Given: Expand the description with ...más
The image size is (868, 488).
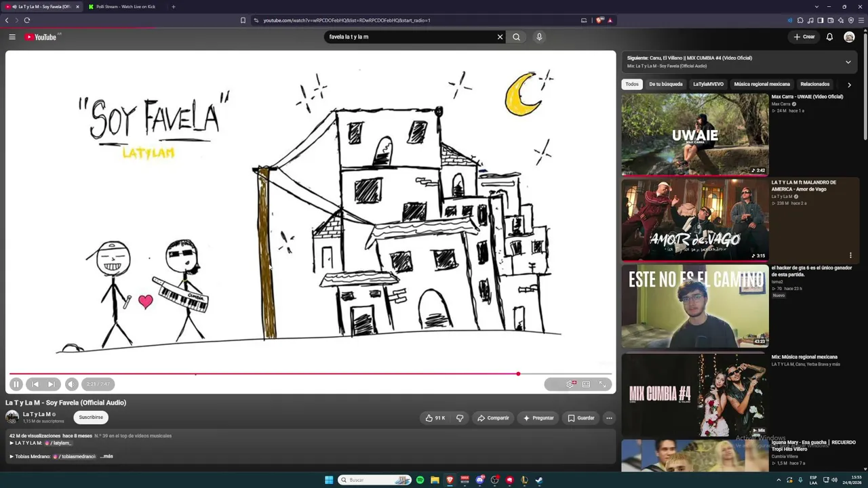Looking at the screenshot, I should point(106,457).
